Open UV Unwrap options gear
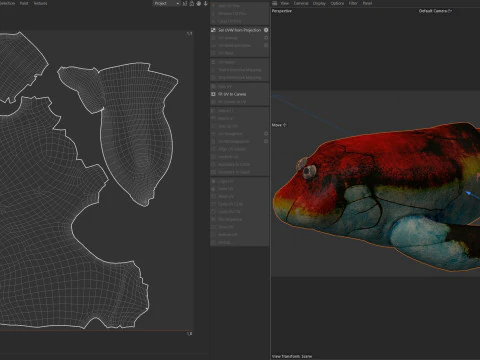This screenshot has width=480, height=360. coord(266,38)
